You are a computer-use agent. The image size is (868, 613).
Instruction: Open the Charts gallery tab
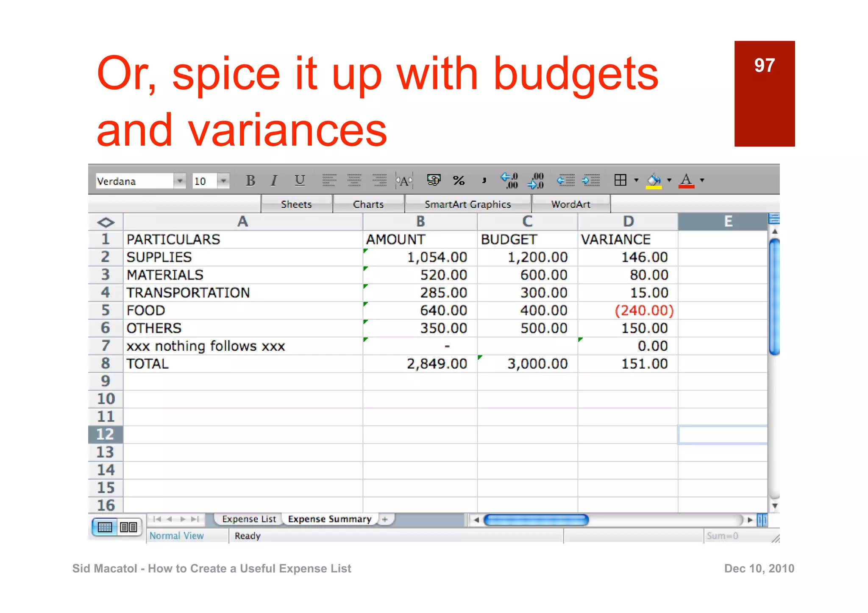coord(368,204)
